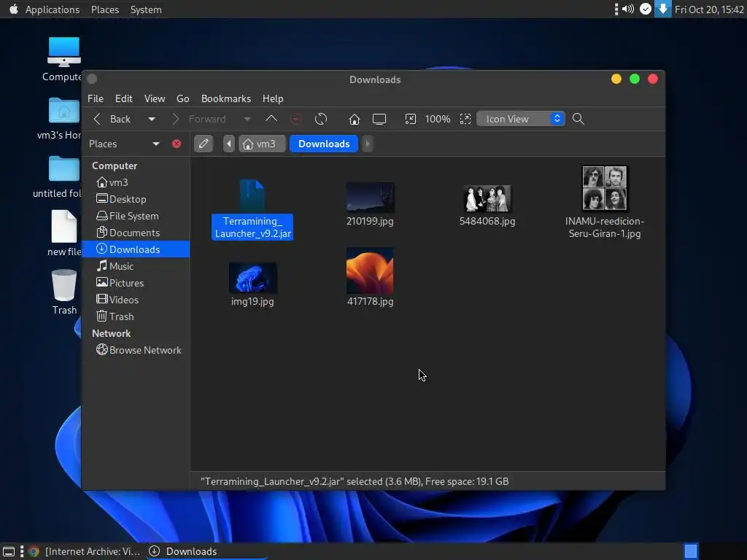Click the blue workspace switcher square
The height and width of the screenshot is (560, 747).
tap(691, 551)
